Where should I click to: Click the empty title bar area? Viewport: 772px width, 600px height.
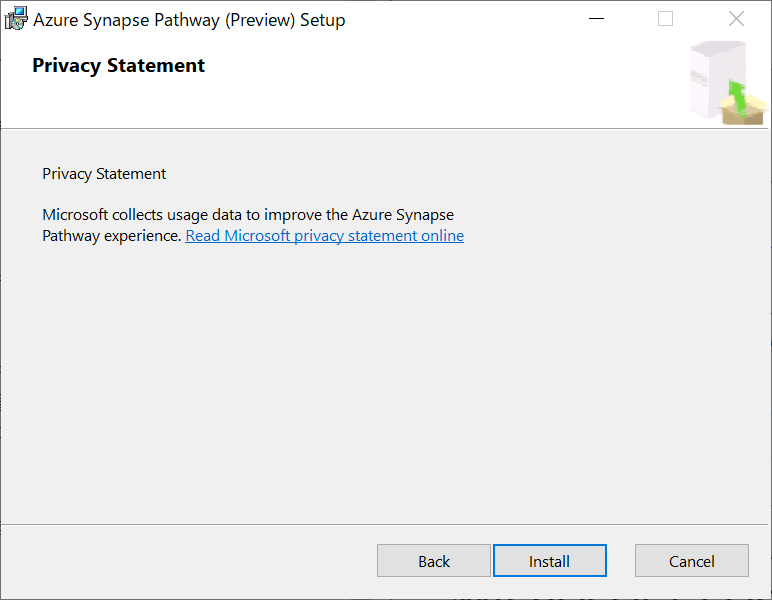click(x=460, y=19)
